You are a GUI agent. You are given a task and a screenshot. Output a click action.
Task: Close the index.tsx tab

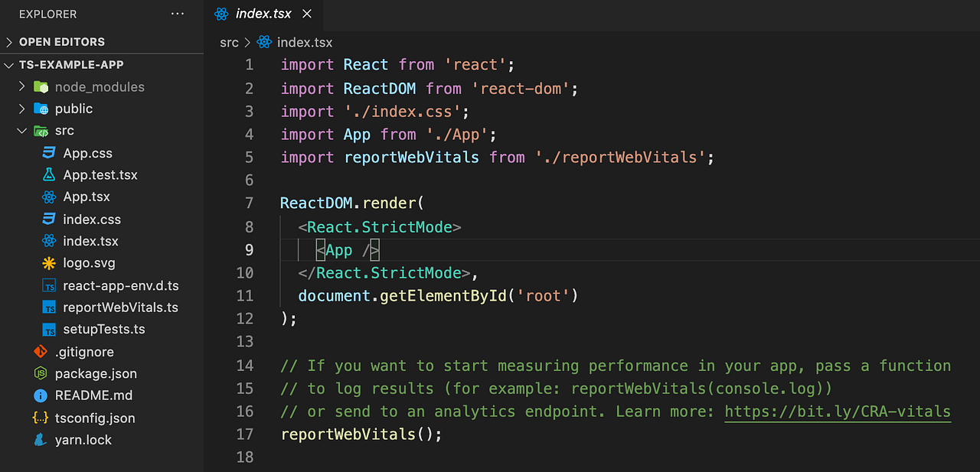click(308, 13)
